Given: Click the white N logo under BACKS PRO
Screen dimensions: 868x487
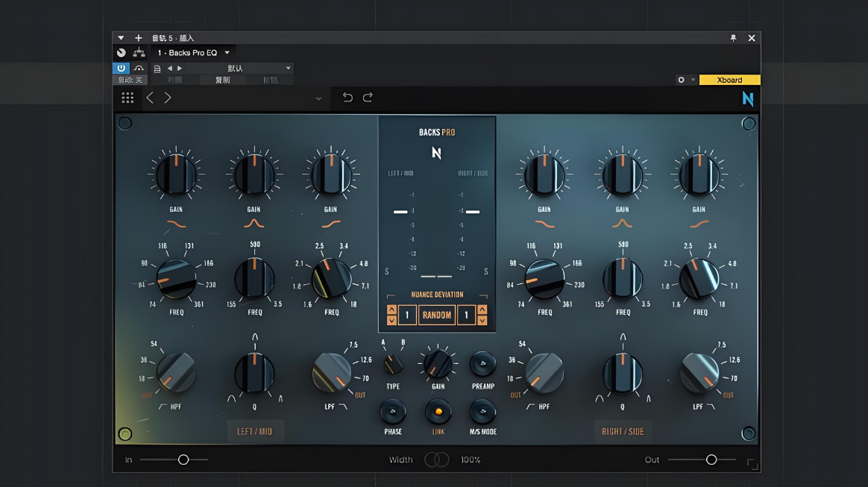Looking at the screenshot, I should (x=437, y=153).
